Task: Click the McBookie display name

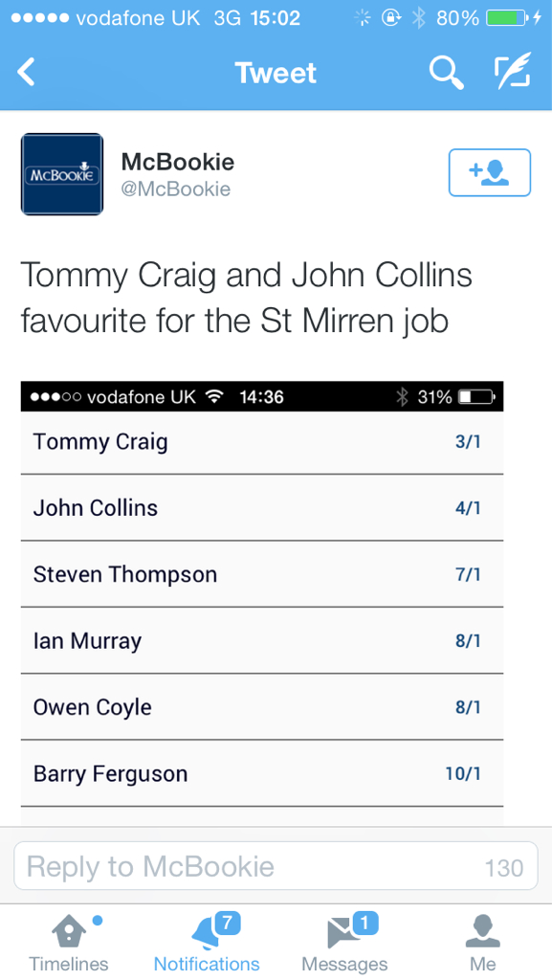Action: [x=178, y=162]
